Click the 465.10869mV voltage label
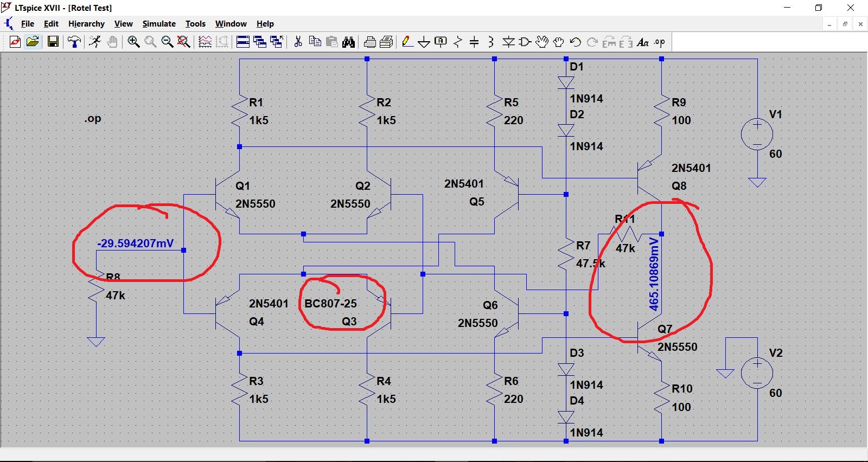The image size is (868, 462). (x=654, y=274)
